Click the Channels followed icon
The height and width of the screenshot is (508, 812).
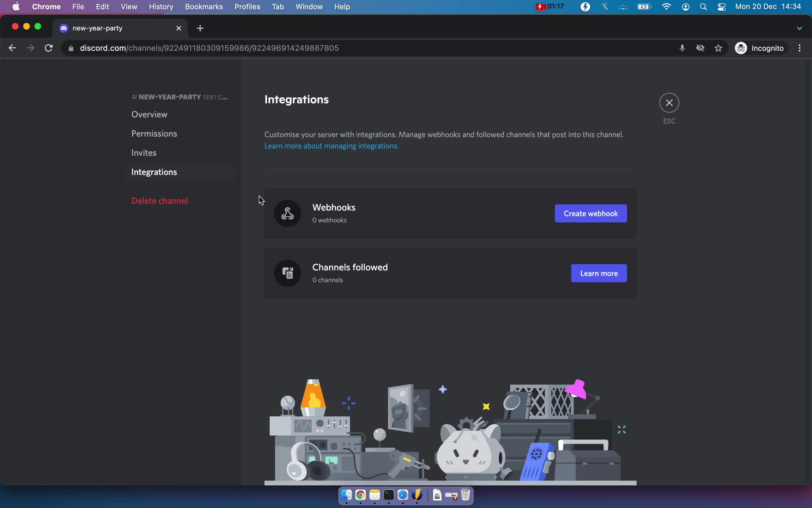(287, 273)
